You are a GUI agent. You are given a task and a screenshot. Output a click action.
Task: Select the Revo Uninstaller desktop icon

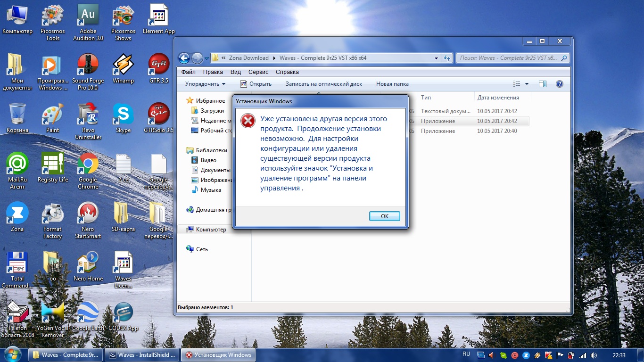[x=88, y=122]
